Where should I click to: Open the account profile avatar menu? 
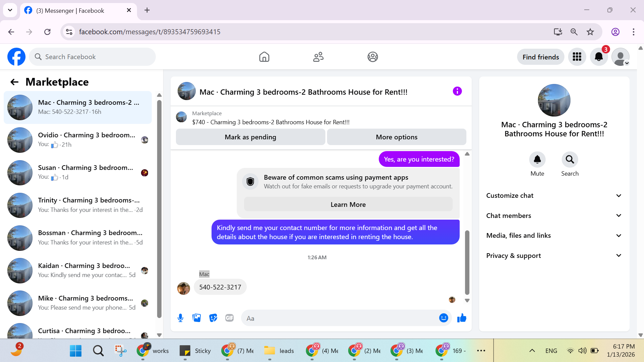620,57
